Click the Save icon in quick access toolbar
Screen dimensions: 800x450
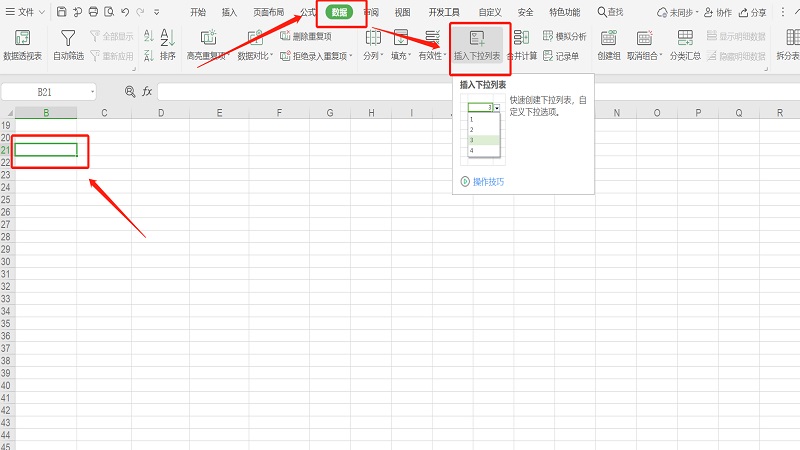coord(62,12)
